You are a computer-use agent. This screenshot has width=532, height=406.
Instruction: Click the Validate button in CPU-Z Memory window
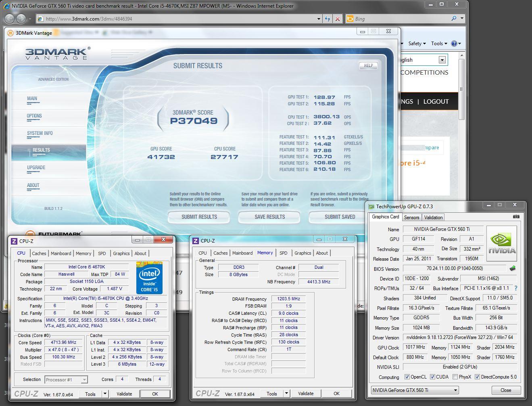tap(306, 393)
